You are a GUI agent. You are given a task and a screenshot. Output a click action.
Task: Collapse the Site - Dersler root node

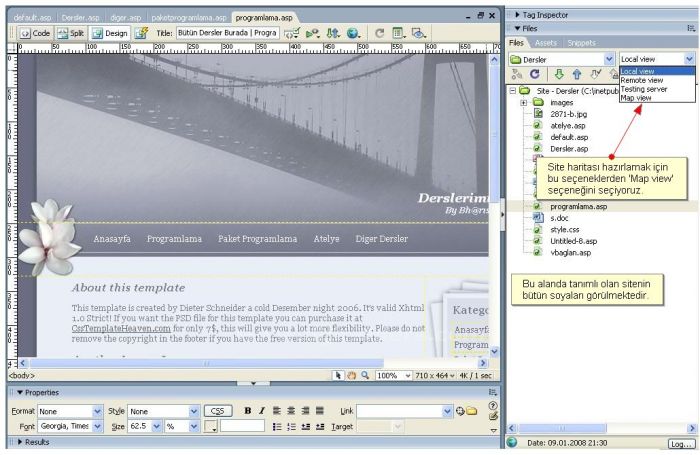[513, 91]
